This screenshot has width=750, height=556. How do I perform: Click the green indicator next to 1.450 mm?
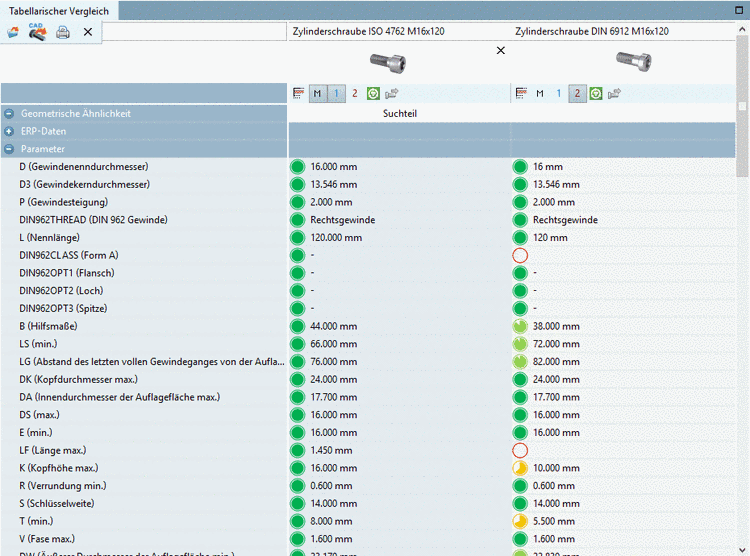[297, 450]
